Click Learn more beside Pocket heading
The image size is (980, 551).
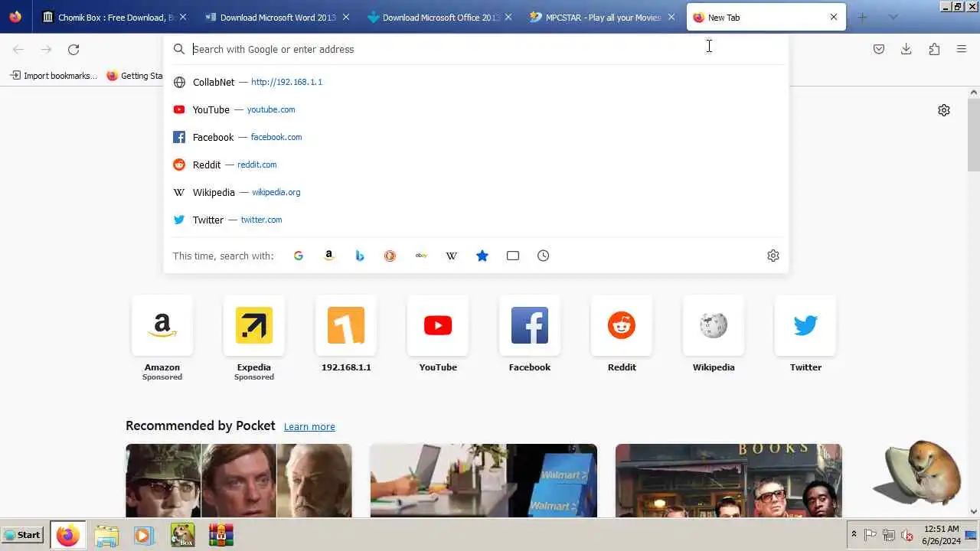coord(309,427)
